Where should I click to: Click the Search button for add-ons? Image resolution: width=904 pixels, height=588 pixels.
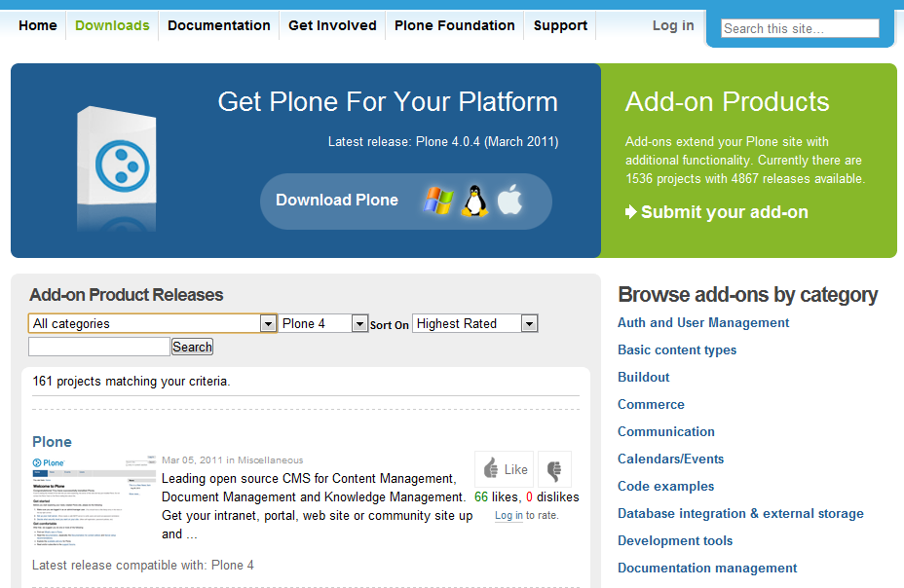click(192, 347)
